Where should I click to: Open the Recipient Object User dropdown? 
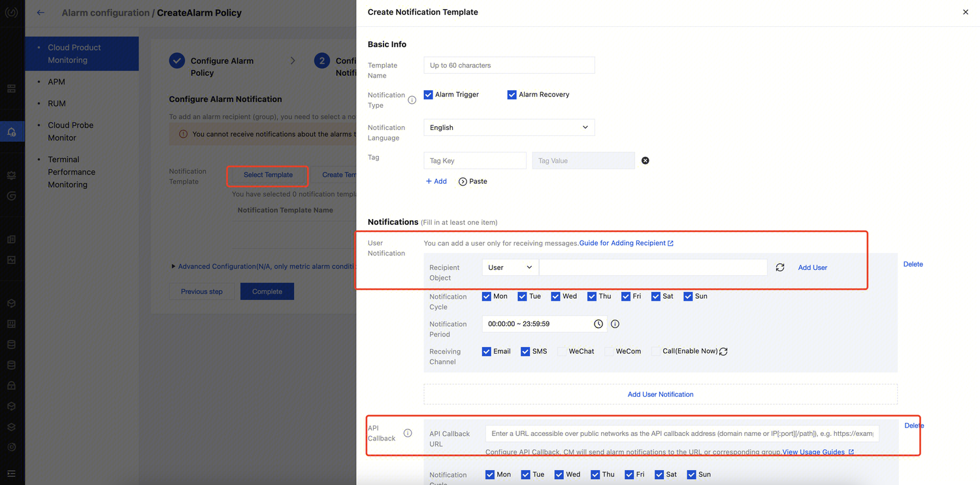[510, 267]
